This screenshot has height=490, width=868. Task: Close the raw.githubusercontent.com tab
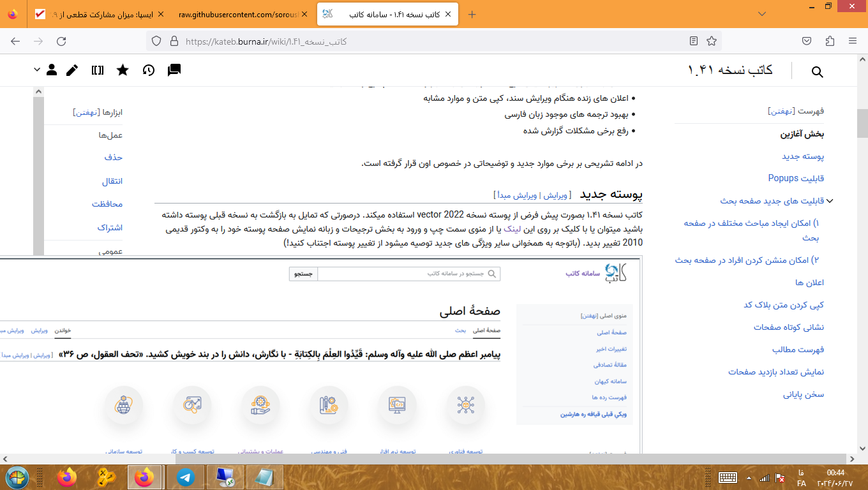(x=304, y=14)
